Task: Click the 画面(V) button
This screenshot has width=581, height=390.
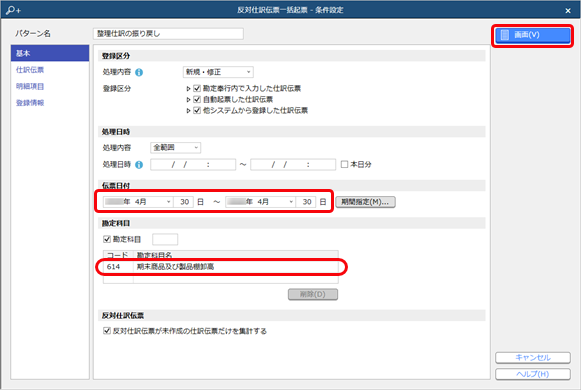Action: click(x=532, y=35)
